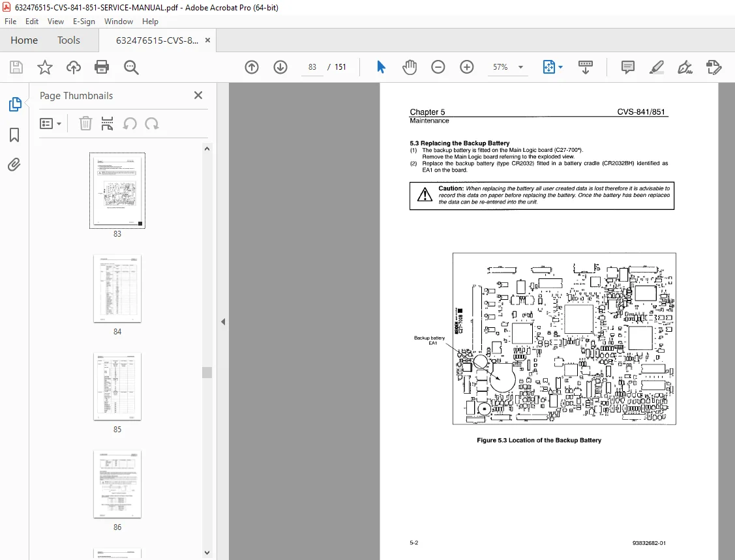
Task: Select the highlight text pen tool
Action: 656,67
